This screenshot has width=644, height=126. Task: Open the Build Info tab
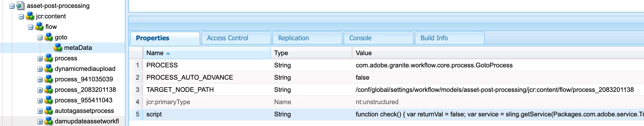tap(434, 38)
